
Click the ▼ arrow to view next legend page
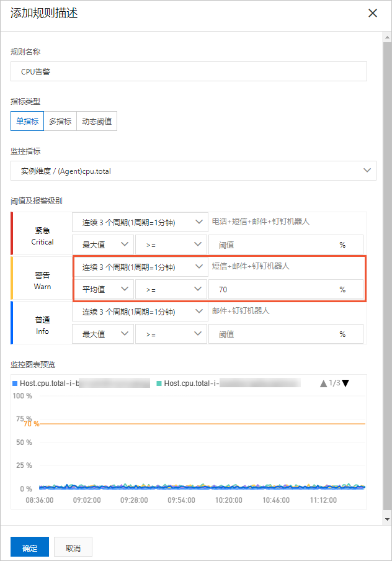(x=346, y=383)
